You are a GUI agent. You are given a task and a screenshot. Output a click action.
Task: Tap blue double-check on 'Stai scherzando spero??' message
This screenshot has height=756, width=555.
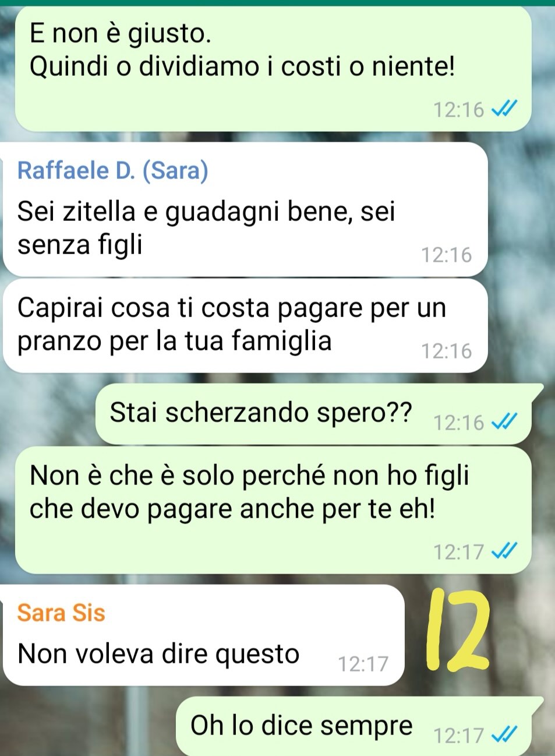(504, 421)
